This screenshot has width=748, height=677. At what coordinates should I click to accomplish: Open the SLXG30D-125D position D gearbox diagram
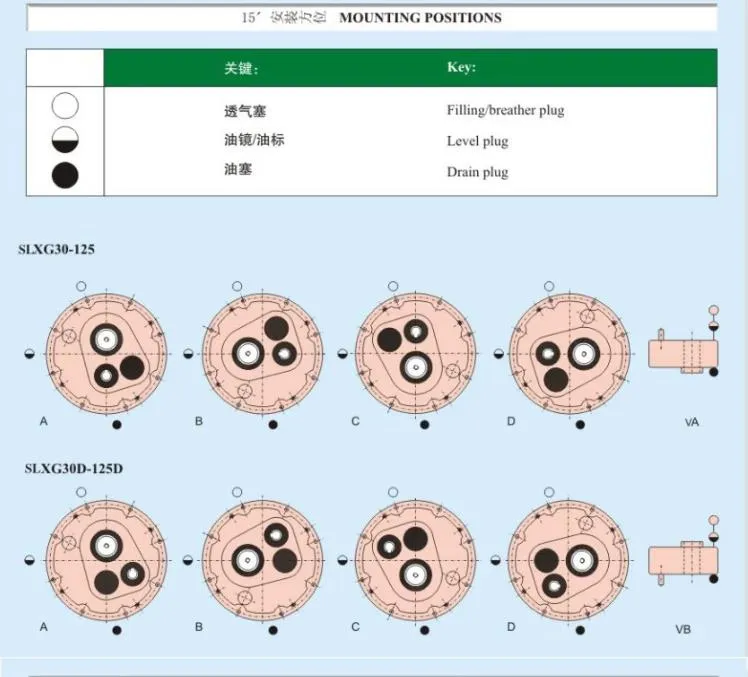tap(570, 560)
